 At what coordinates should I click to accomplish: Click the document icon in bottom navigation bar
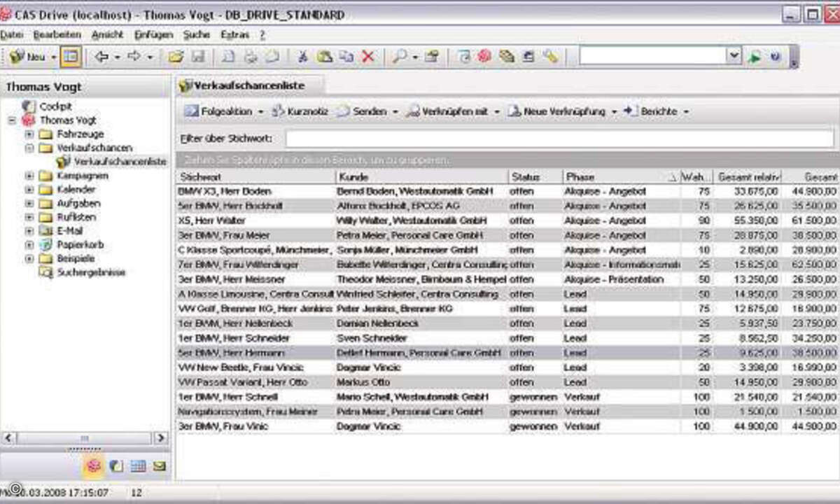pyautogui.click(x=116, y=465)
